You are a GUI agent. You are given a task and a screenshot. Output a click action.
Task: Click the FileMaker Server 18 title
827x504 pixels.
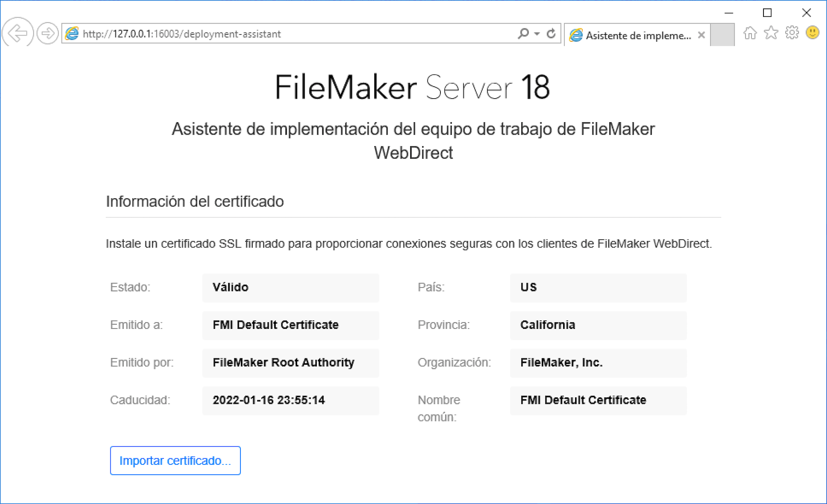pos(412,87)
